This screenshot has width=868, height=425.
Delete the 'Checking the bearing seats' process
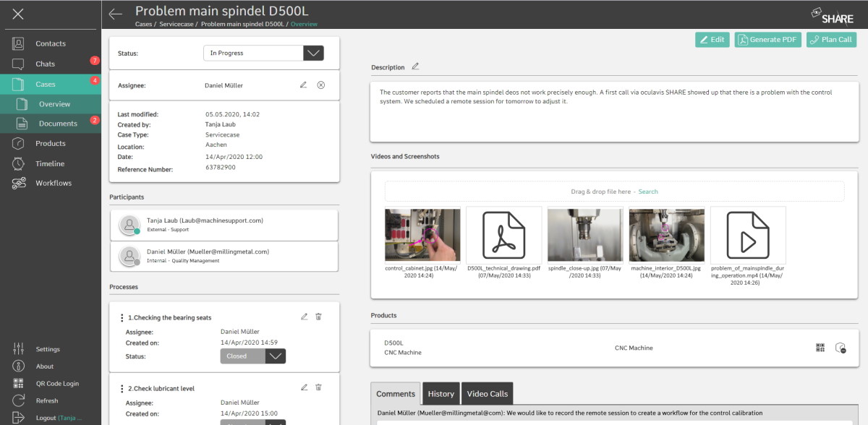point(319,317)
